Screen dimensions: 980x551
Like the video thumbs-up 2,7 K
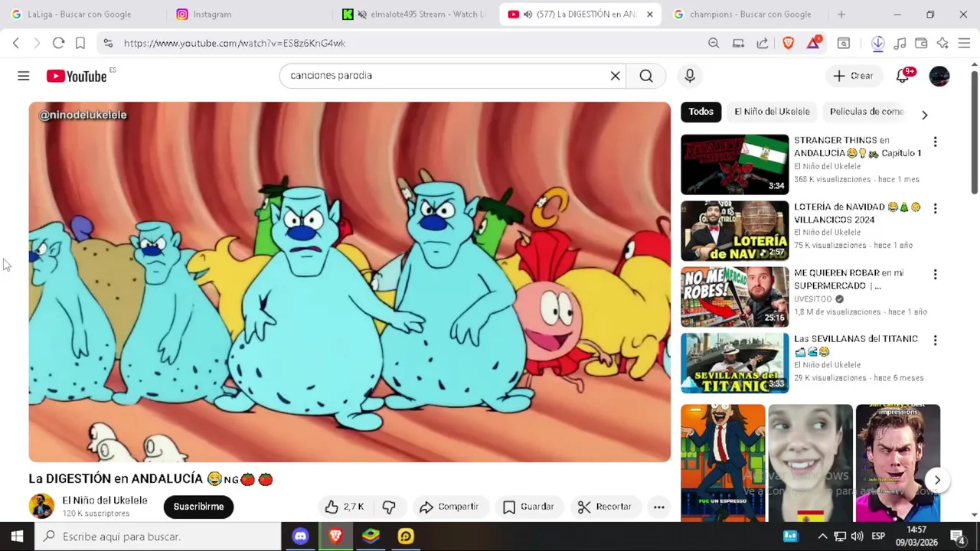[345, 507]
